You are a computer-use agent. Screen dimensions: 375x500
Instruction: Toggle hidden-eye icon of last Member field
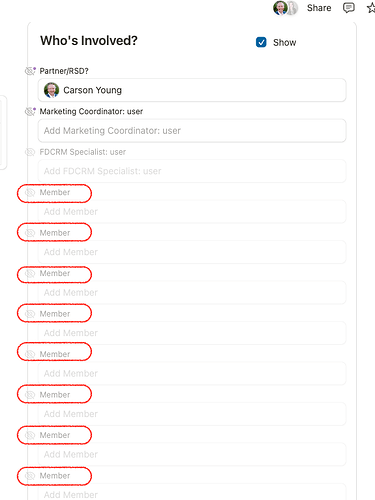tap(30, 476)
